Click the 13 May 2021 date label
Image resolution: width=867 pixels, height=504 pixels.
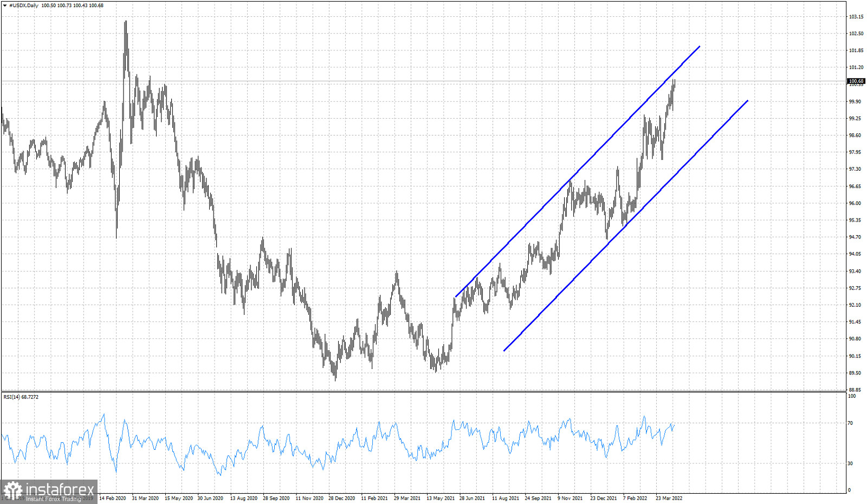tap(440, 498)
